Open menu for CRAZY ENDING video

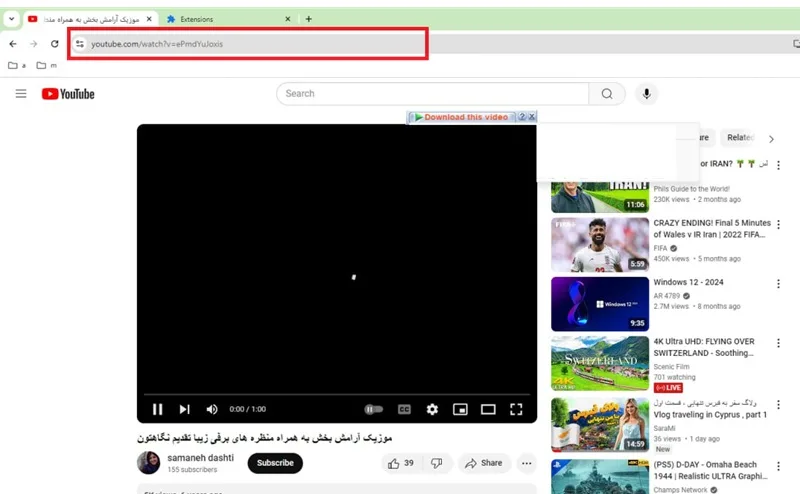(x=779, y=224)
